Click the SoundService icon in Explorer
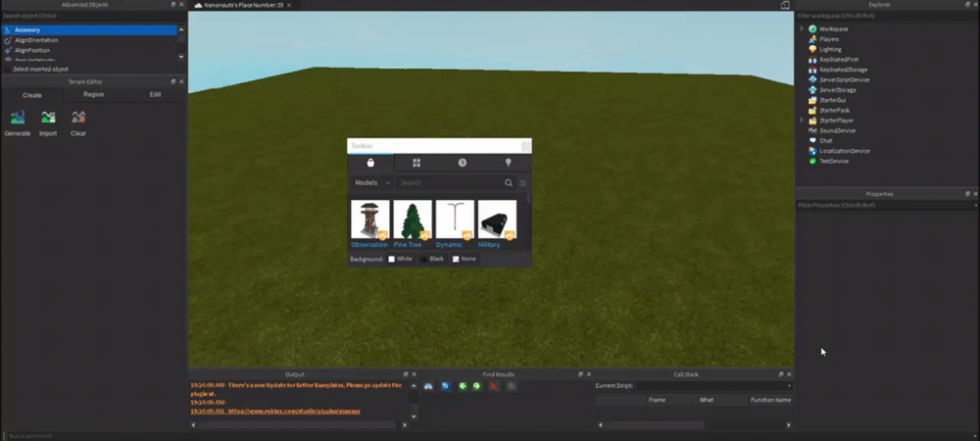Screen dimensions: 980x441 812,130
